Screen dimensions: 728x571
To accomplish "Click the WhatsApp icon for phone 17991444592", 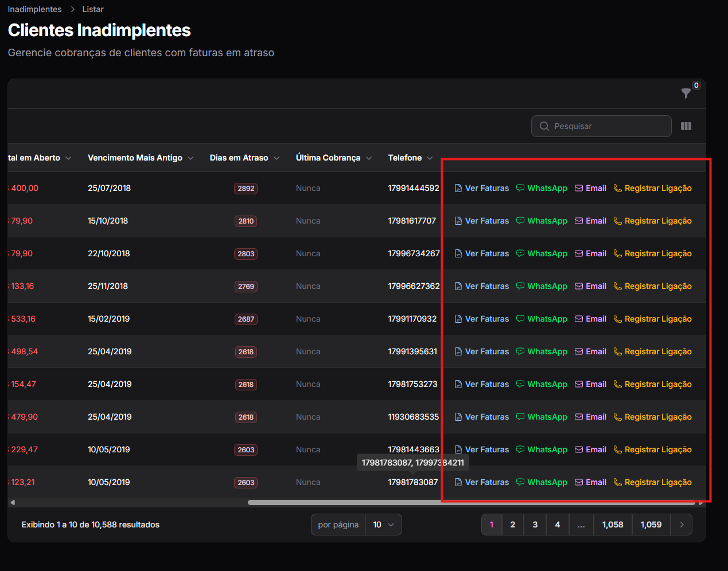I will pos(520,188).
